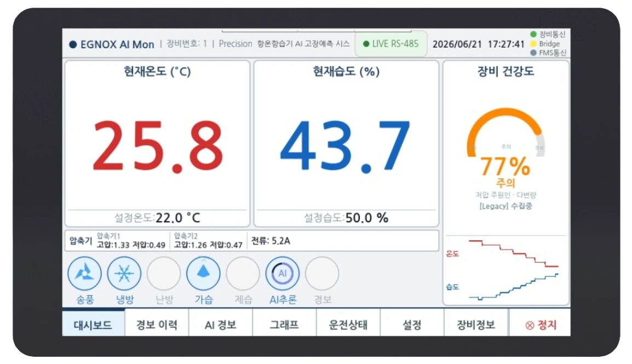Click the 2026/06/21 date display

coord(457,44)
